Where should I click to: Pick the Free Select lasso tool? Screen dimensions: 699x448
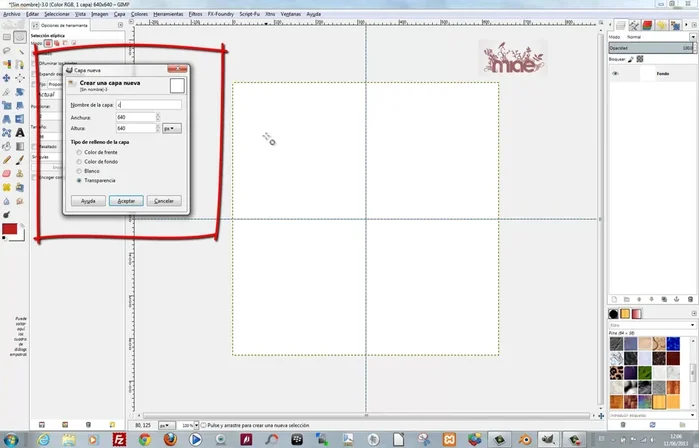pyautogui.click(x=7, y=50)
